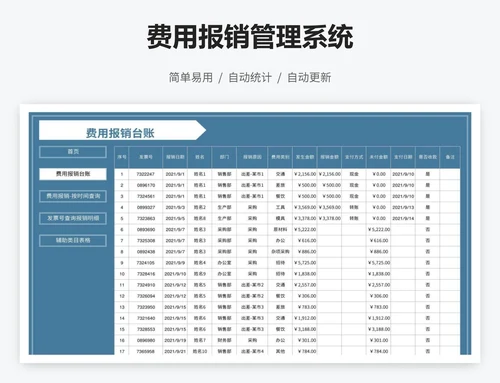The image size is (500, 383).
Task: Select the 序号 column header
Action: point(122,157)
